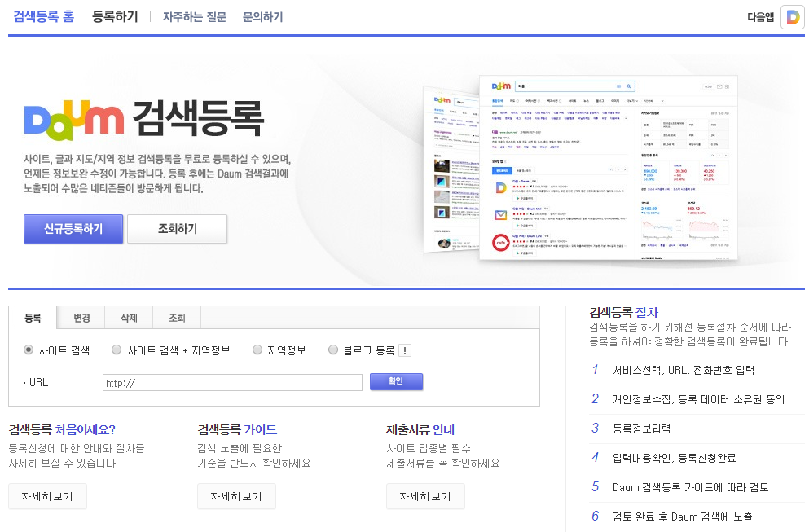The image size is (809, 532).
Task: Click the 검색등록 가이드 heading
Action: point(237,429)
